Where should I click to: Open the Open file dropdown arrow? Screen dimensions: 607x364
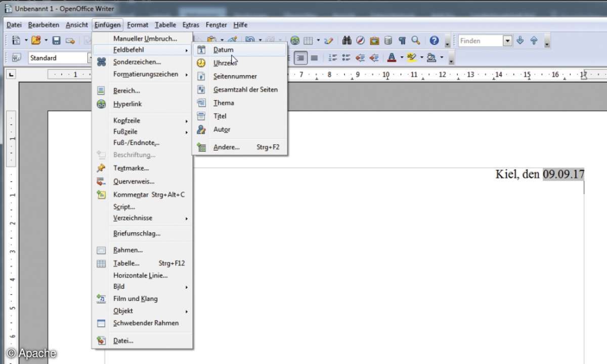[46, 40]
